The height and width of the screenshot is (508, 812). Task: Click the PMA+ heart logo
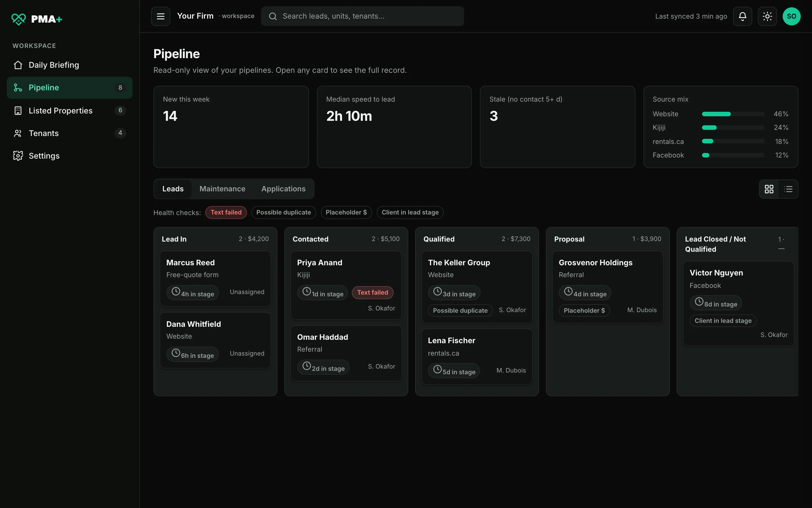pos(18,19)
